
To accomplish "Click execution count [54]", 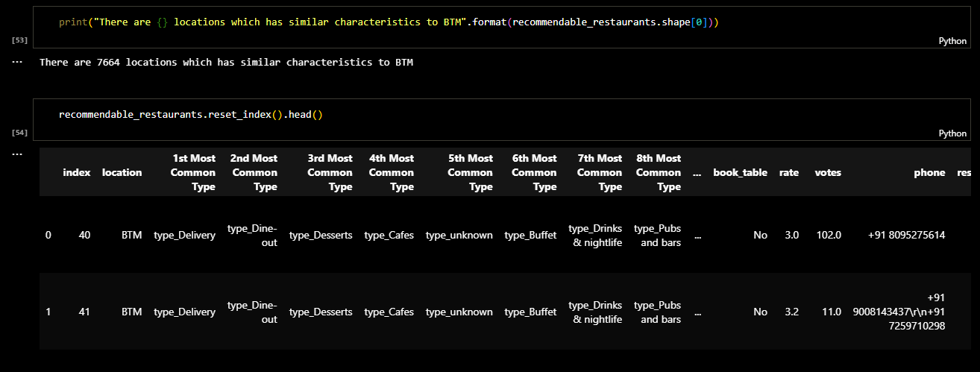I will 20,132.
